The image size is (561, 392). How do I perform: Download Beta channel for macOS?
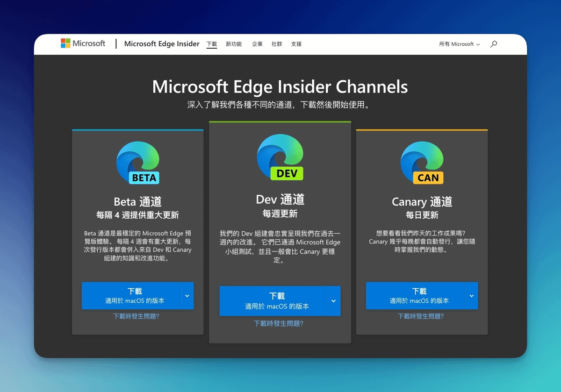(131, 296)
